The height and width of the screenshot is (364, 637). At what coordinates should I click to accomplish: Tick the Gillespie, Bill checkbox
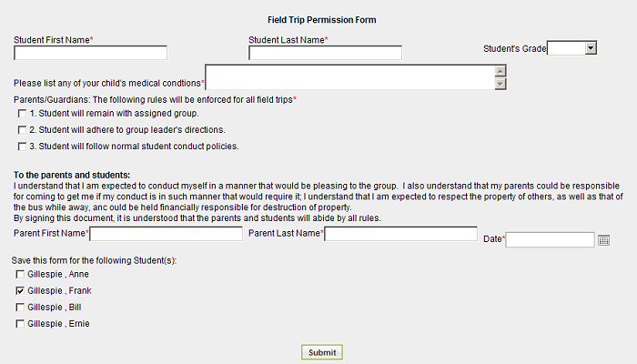[20, 308]
